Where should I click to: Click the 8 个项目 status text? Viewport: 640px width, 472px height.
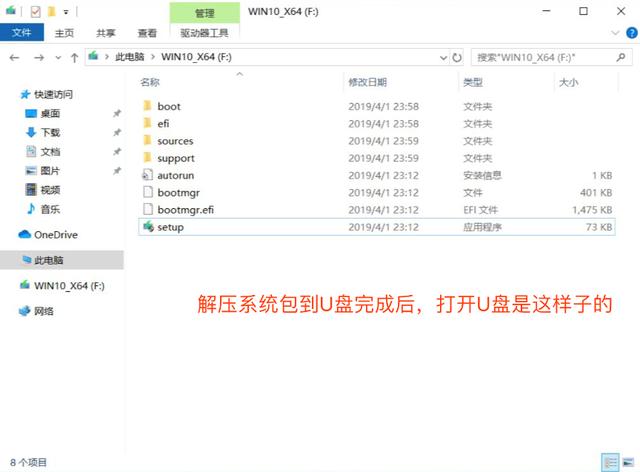pos(28,462)
